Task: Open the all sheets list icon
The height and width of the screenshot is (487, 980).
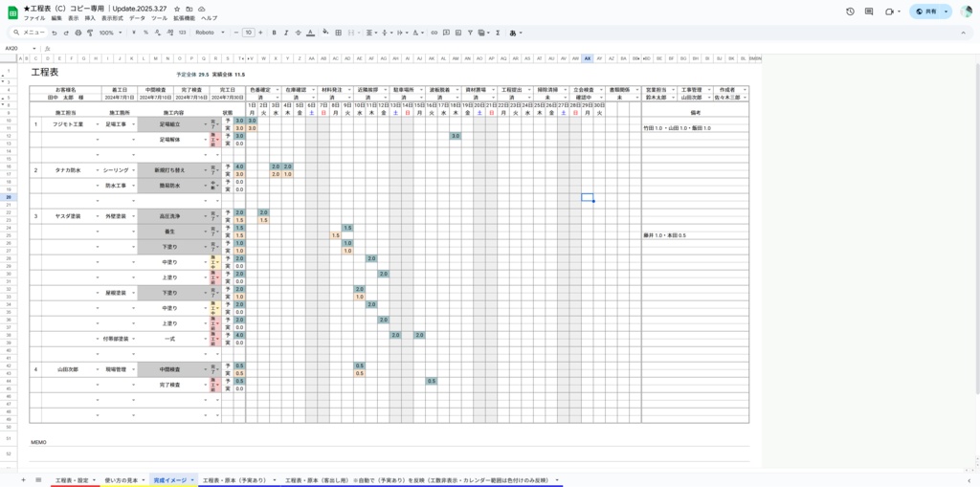Action: pyautogui.click(x=38, y=480)
